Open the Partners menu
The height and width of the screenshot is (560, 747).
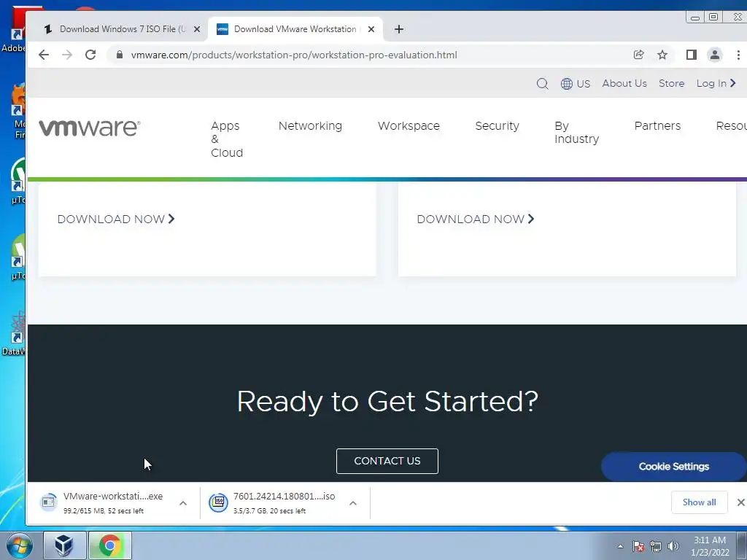[x=657, y=125]
